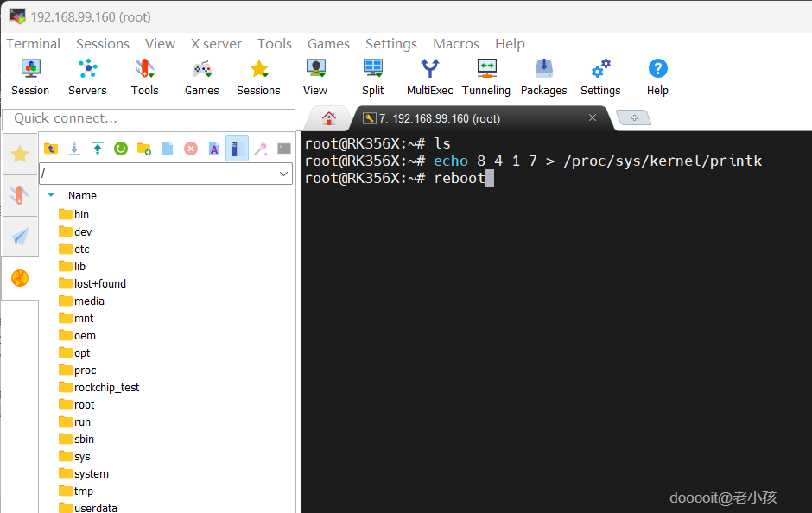Select the tmp folder
This screenshot has height=513, width=812.
(x=76, y=491)
